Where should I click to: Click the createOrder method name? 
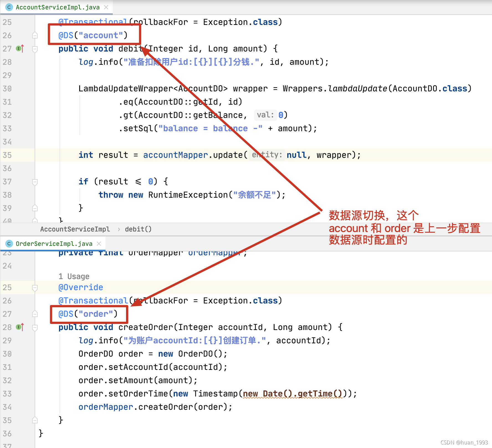[x=146, y=327]
